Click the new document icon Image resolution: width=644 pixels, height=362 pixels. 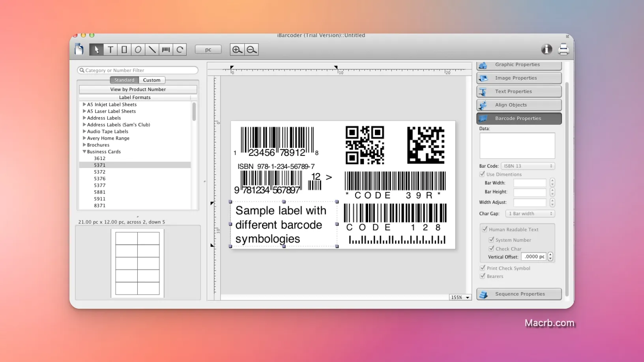[x=79, y=49]
